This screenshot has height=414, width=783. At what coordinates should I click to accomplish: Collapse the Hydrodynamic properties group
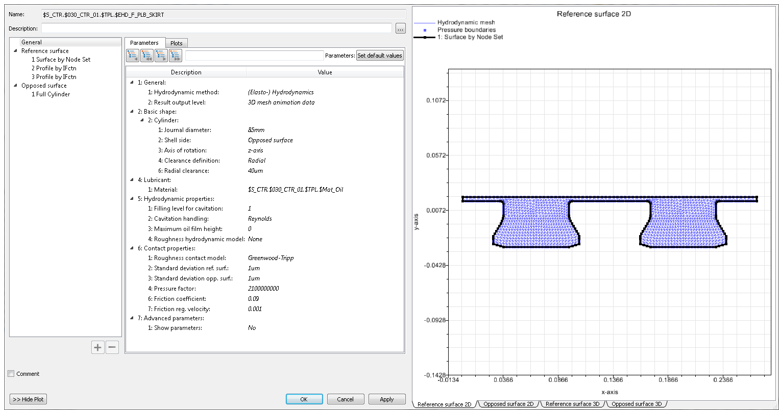point(133,197)
